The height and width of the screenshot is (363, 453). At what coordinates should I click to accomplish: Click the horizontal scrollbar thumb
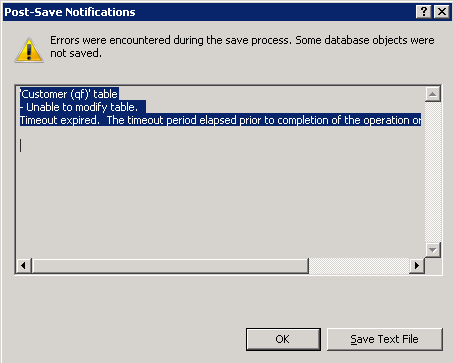point(170,266)
